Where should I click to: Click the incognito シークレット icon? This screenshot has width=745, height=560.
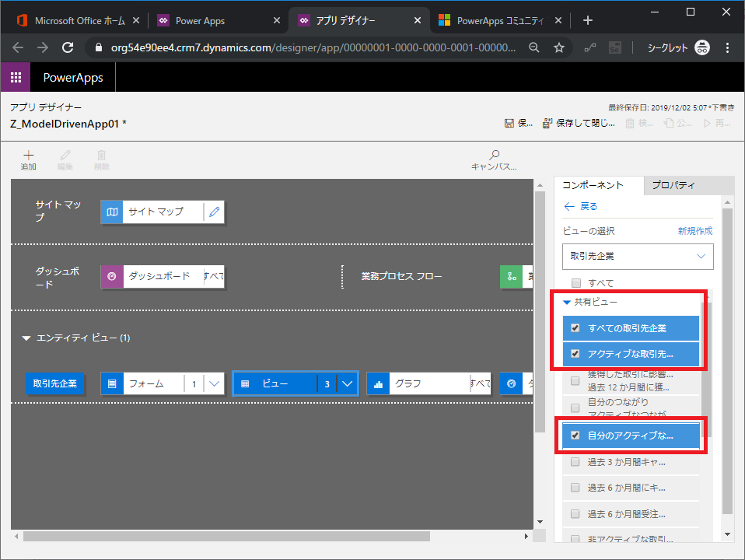702,47
